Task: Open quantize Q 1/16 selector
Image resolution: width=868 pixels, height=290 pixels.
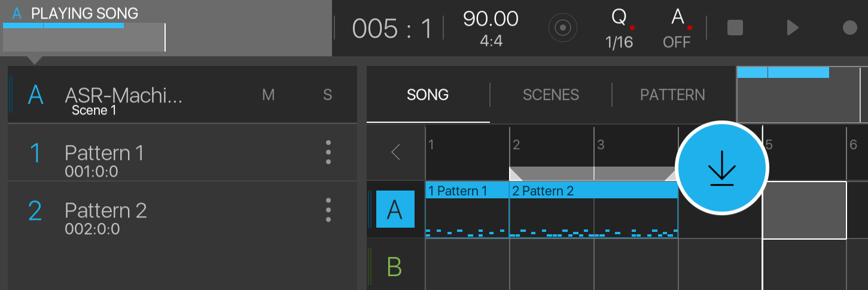Action: (619, 28)
